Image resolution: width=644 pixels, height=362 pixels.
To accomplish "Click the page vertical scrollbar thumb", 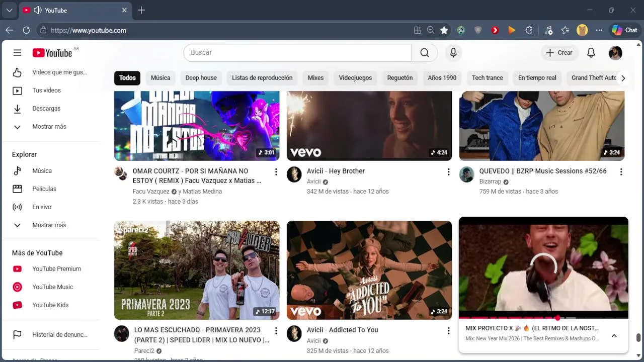I will [x=638, y=337].
